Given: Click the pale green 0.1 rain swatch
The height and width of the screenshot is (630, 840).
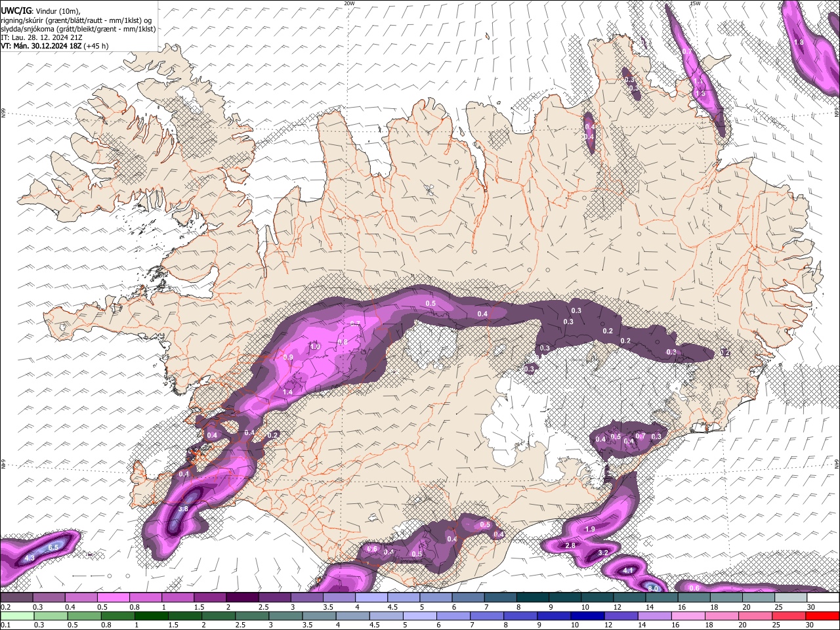Looking at the screenshot, I should pos(16,616).
